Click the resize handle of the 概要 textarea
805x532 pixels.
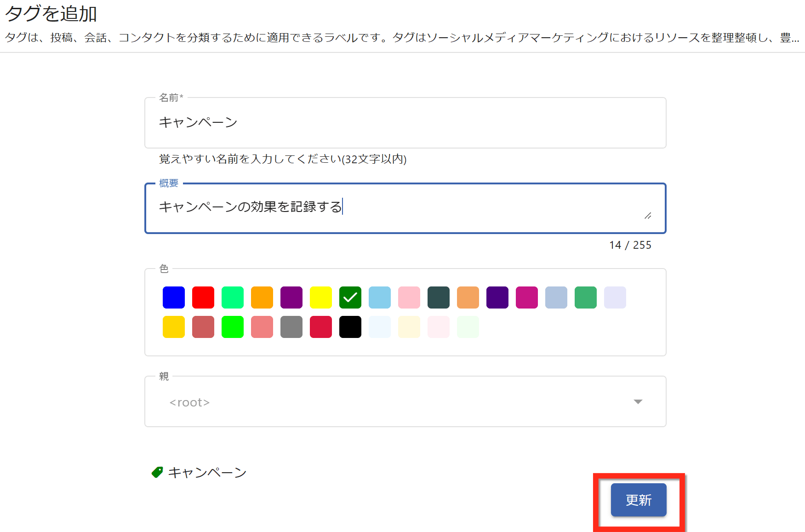coord(648,216)
